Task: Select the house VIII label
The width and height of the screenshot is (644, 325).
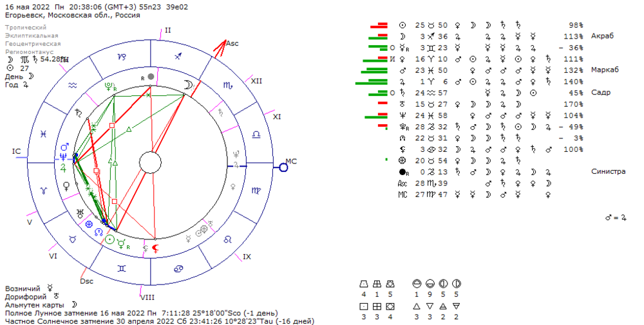Action: point(147,297)
